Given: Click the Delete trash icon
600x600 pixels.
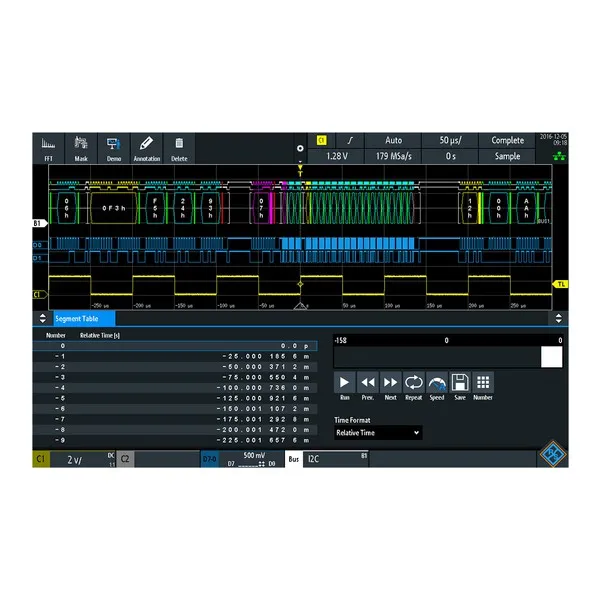Looking at the screenshot, I should pyautogui.click(x=179, y=148).
